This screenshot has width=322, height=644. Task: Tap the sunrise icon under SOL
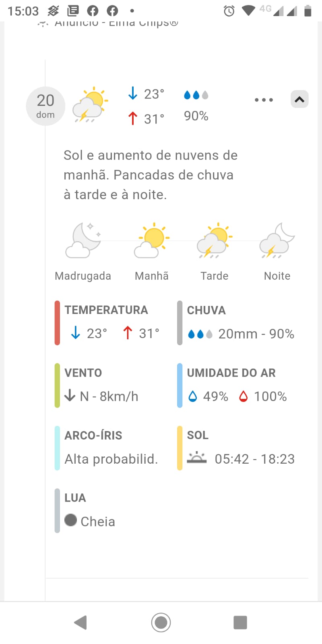[197, 458]
